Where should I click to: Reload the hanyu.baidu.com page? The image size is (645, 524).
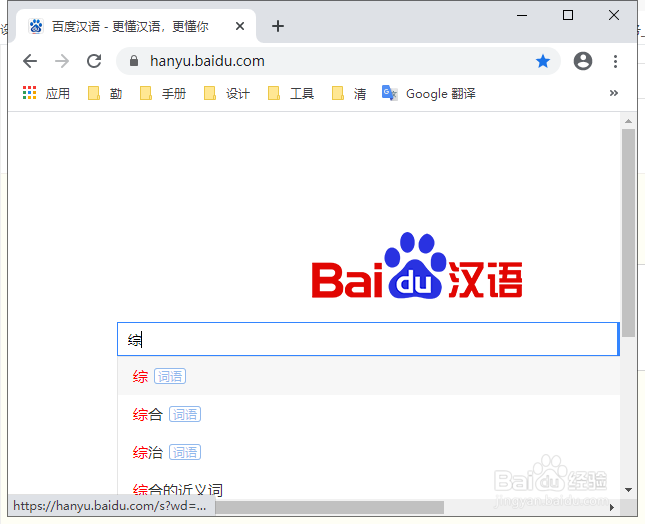(94, 61)
